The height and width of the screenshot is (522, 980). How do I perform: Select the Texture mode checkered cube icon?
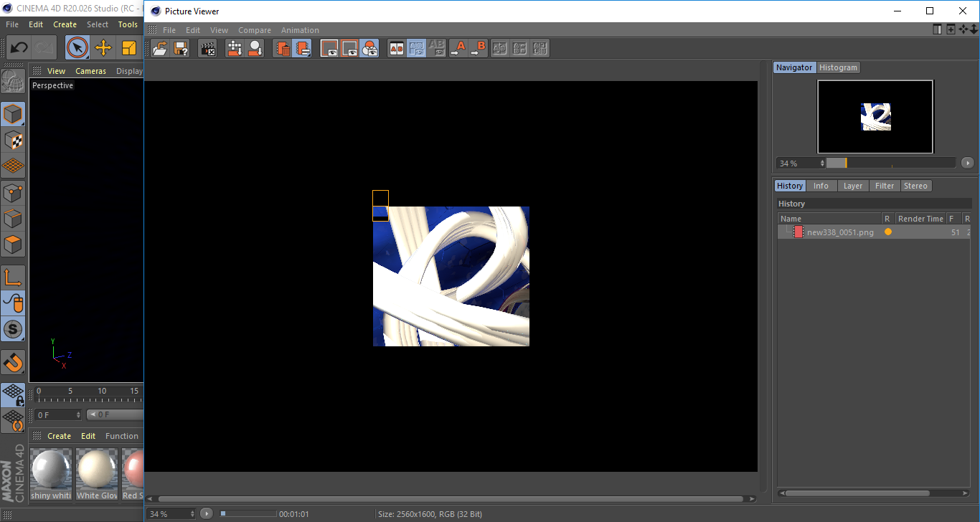point(13,141)
